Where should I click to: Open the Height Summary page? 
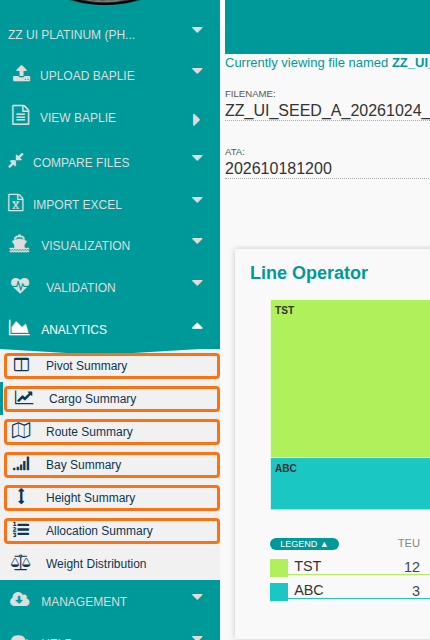(x=112, y=498)
